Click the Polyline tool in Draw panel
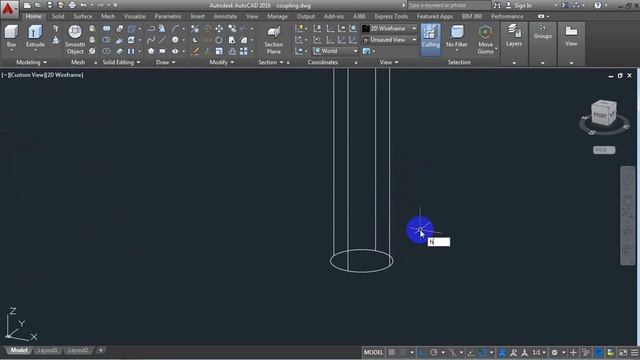 (x=151, y=29)
